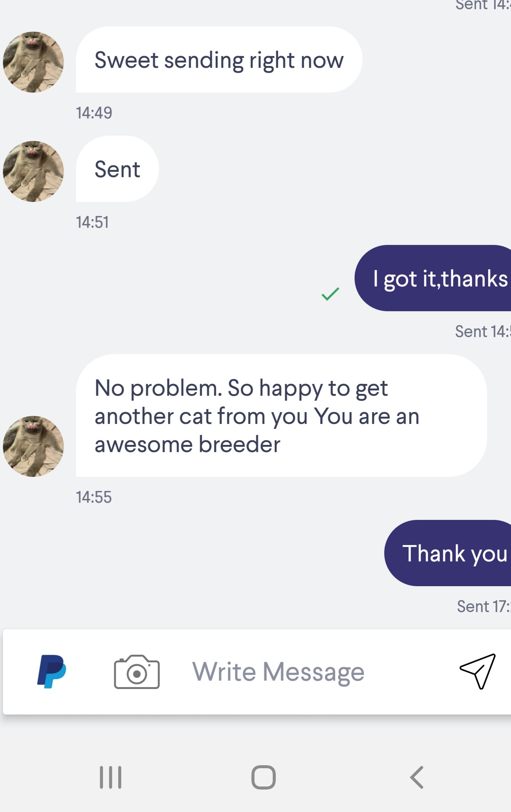Screen dimensions: 511x812
Task: Tap the 14:51 timestamp
Action: (92, 222)
